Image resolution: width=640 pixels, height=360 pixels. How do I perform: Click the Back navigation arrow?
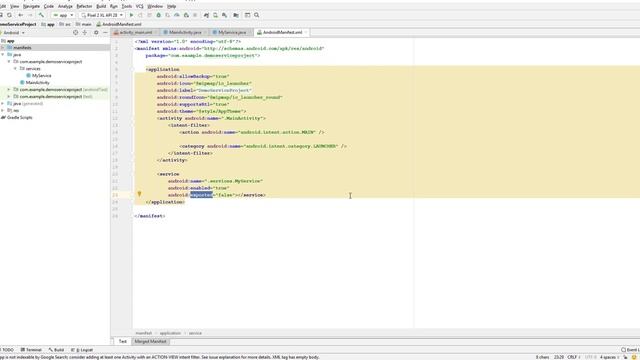pos(20,15)
